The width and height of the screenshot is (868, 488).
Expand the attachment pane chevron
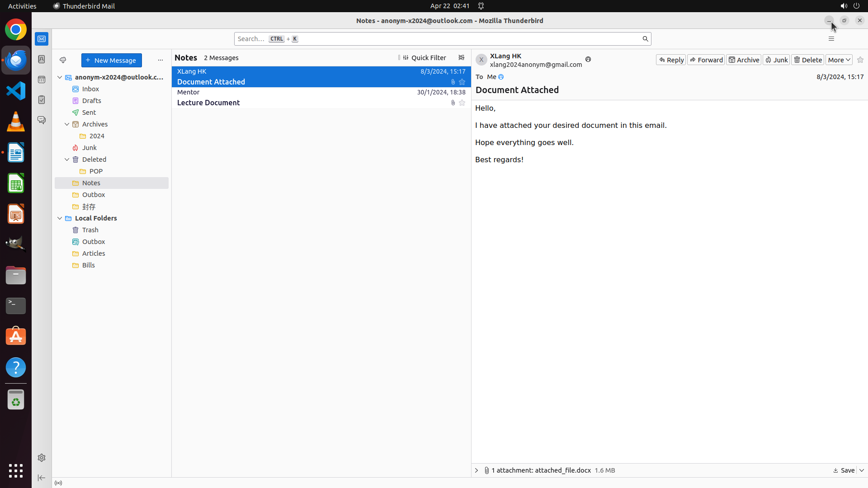coord(476,470)
